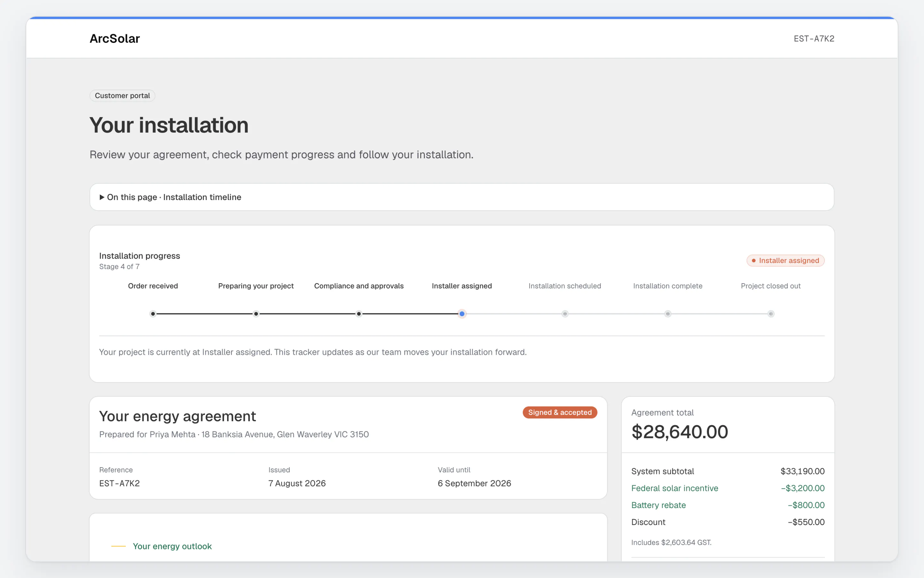
Task: Expand the 'On this page' disclosure triangle
Action: point(102,197)
